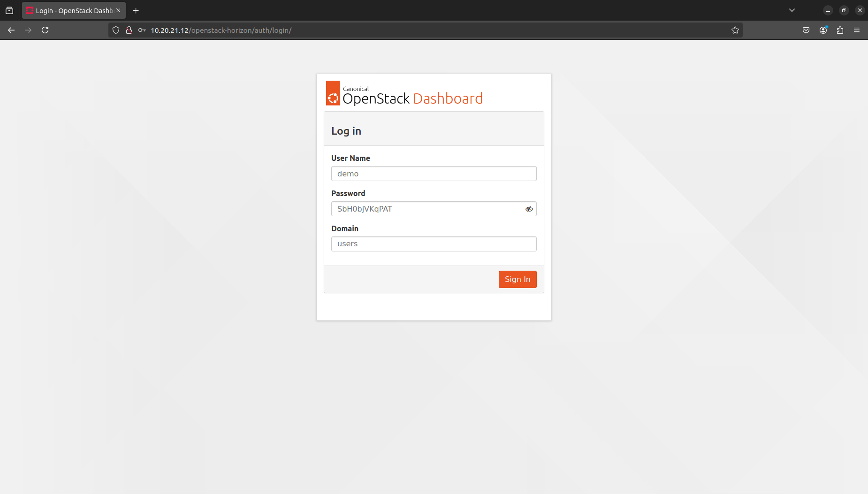This screenshot has height=494, width=868.
Task: Go back using browser back arrow
Action: (11, 30)
